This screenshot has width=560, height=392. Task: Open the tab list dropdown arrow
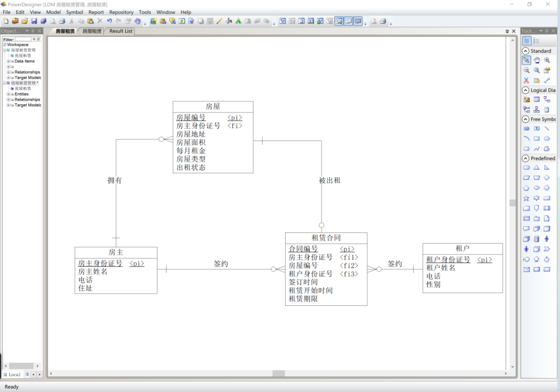click(507, 31)
